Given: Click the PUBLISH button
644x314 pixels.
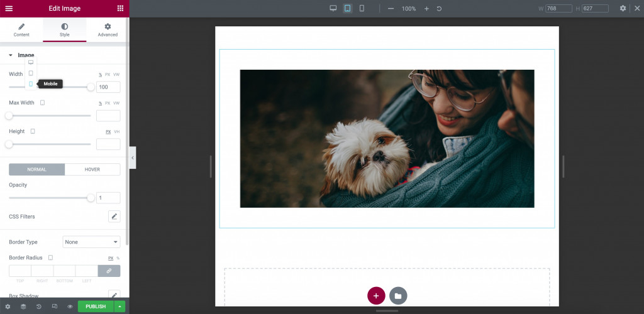Looking at the screenshot, I should (96, 306).
